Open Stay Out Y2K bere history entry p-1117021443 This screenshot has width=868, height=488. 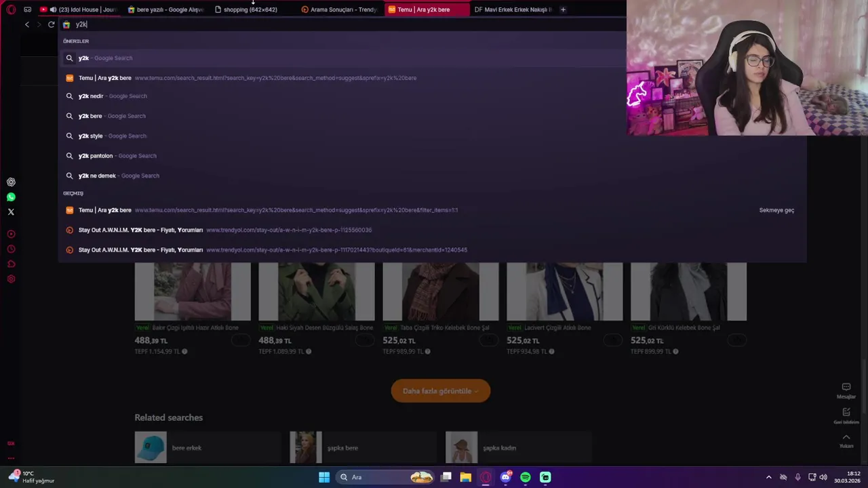click(432, 250)
